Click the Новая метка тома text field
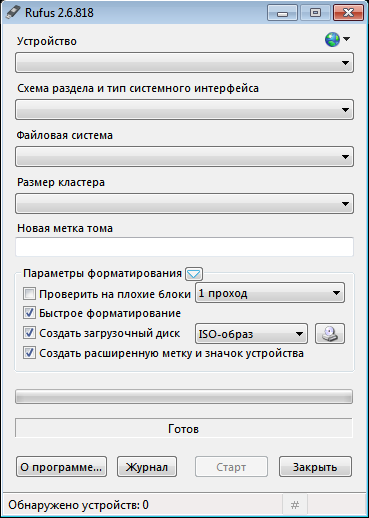Screen dimensions: 369x518 184,247
